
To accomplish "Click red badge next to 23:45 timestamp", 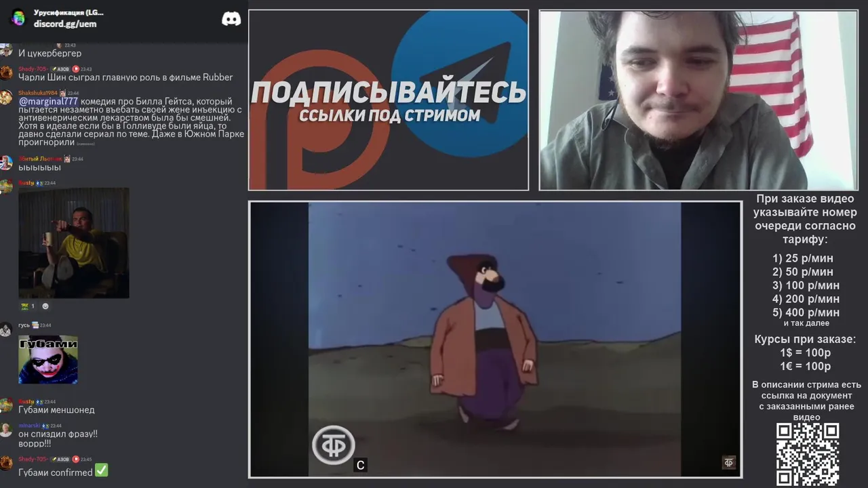I will tap(76, 460).
